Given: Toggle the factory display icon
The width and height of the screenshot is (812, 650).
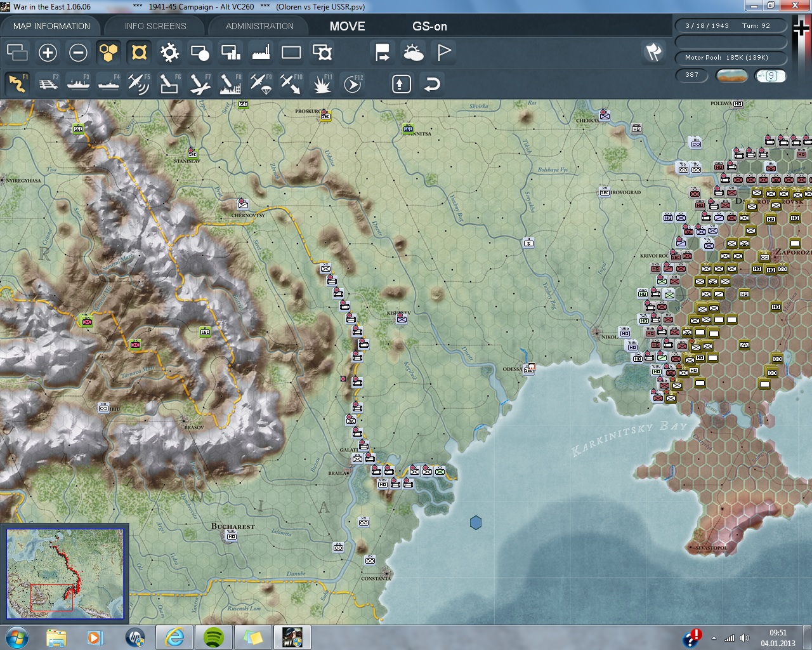Looking at the screenshot, I should click(x=261, y=52).
